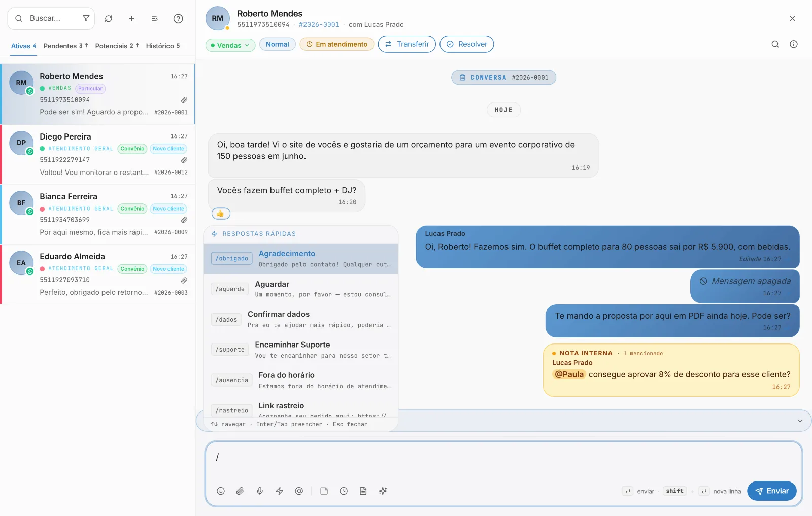Open quick replies lightning icon in composer

coord(279,491)
